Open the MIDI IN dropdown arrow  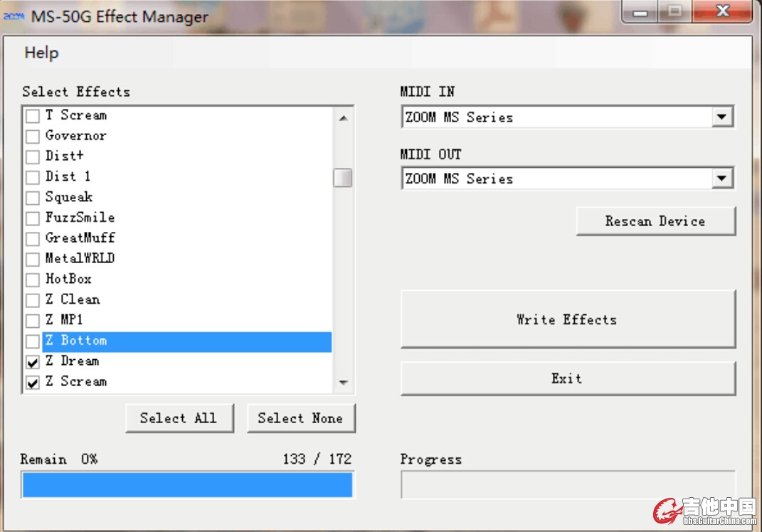point(721,117)
